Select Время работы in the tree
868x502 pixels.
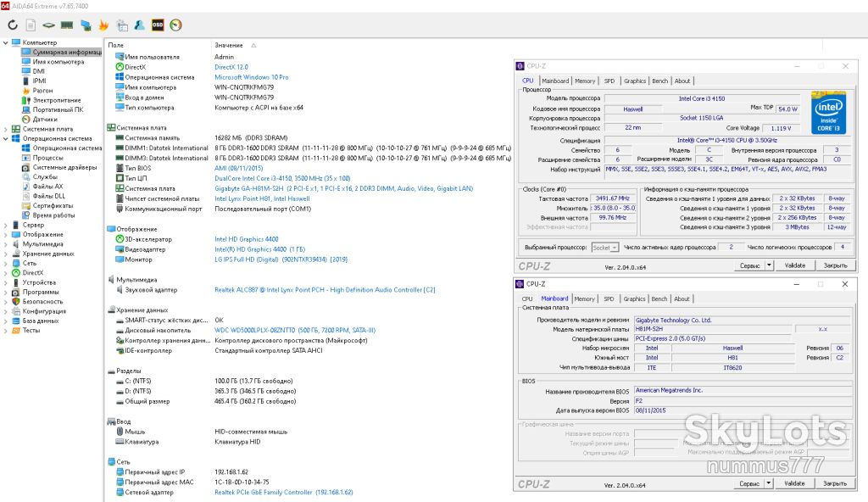[x=53, y=215]
